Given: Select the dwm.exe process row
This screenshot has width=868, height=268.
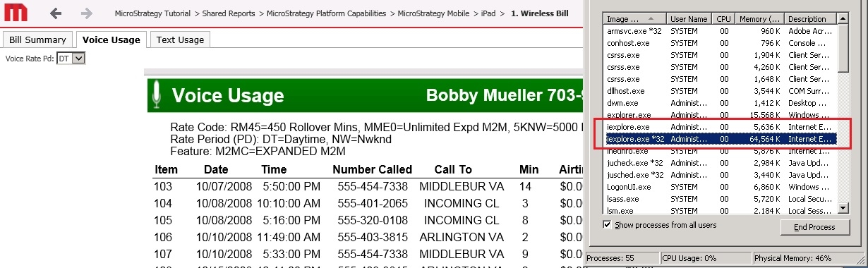Looking at the screenshot, I should (721, 103).
